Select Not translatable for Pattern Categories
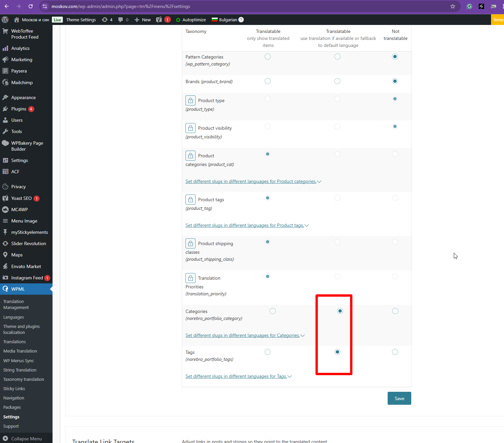 pyautogui.click(x=395, y=57)
